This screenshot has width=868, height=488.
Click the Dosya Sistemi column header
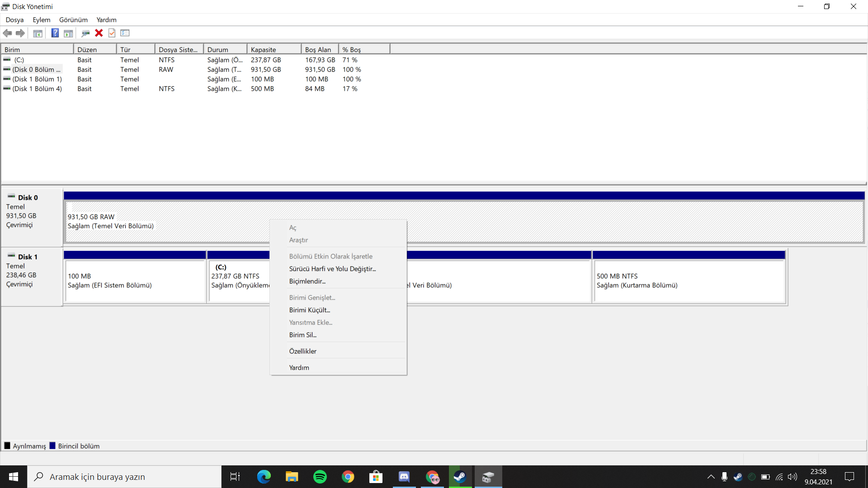(179, 50)
